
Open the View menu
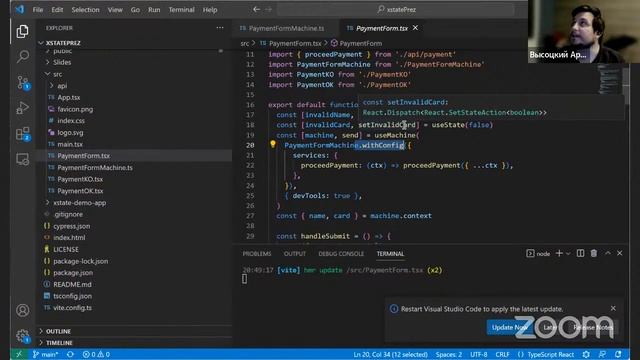pyautogui.click(x=115, y=9)
